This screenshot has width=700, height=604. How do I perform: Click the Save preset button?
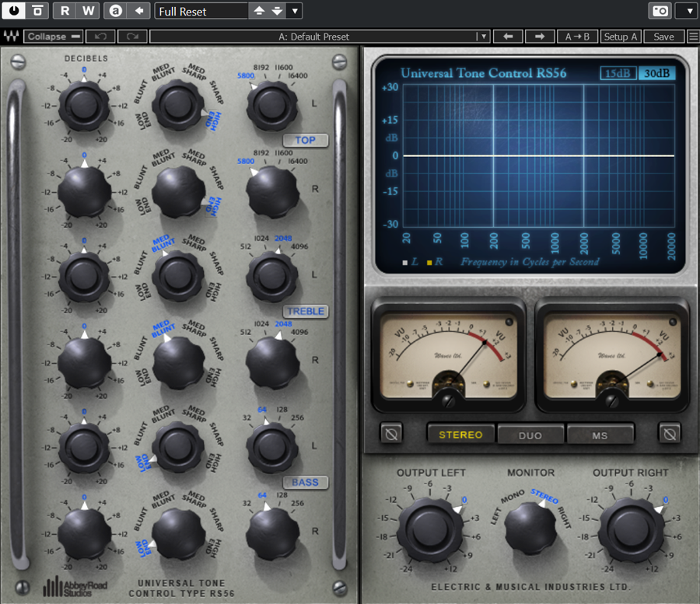pos(664,37)
